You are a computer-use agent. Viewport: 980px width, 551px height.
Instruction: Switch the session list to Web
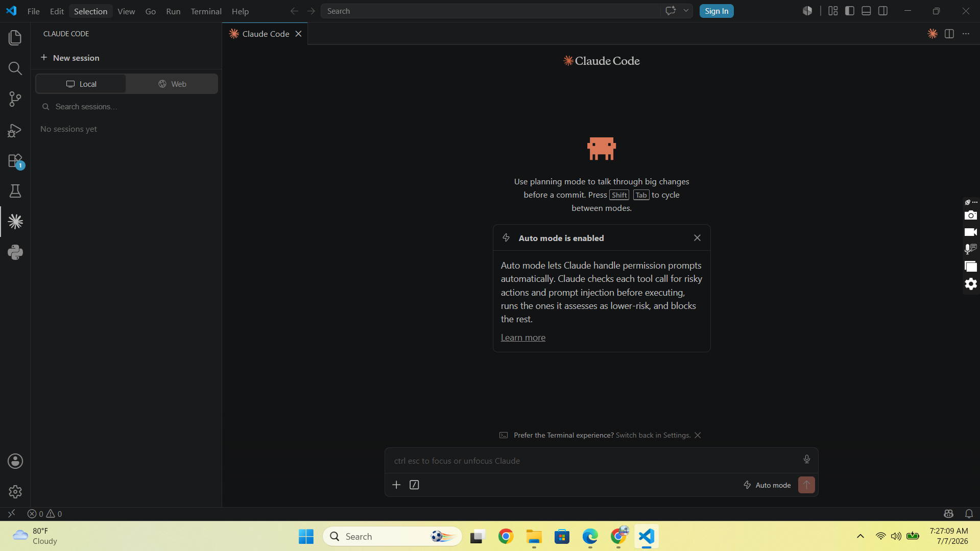pyautogui.click(x=172, y=84)
